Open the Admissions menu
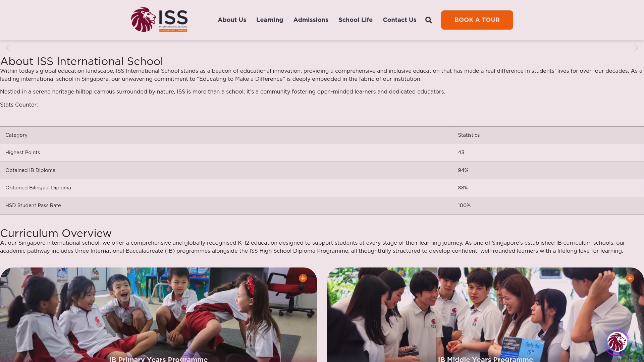This screenshot has height=362, width=644. pyautogui.click(x=311, y=20)
